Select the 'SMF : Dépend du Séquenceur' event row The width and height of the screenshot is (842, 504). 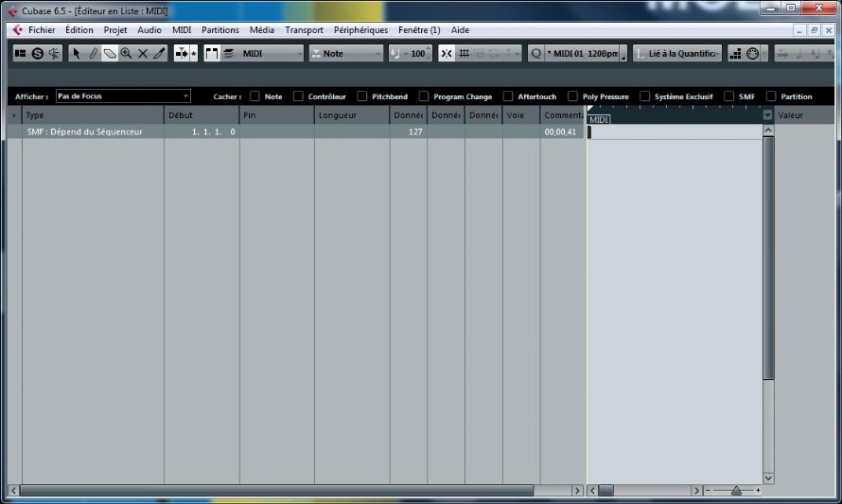pyautogui.click(x=296, y=131)
